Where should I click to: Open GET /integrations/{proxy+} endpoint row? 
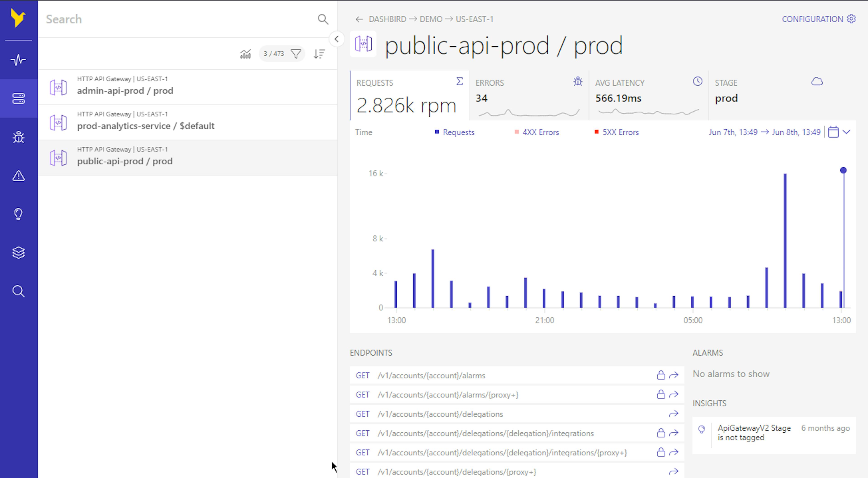(x=517, y=452)
